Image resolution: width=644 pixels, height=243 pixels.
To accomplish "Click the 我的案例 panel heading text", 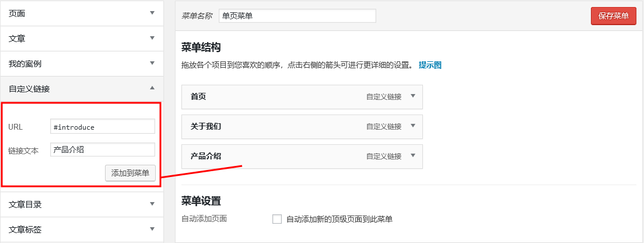I will pyautogui.click(x=25, y=64).
